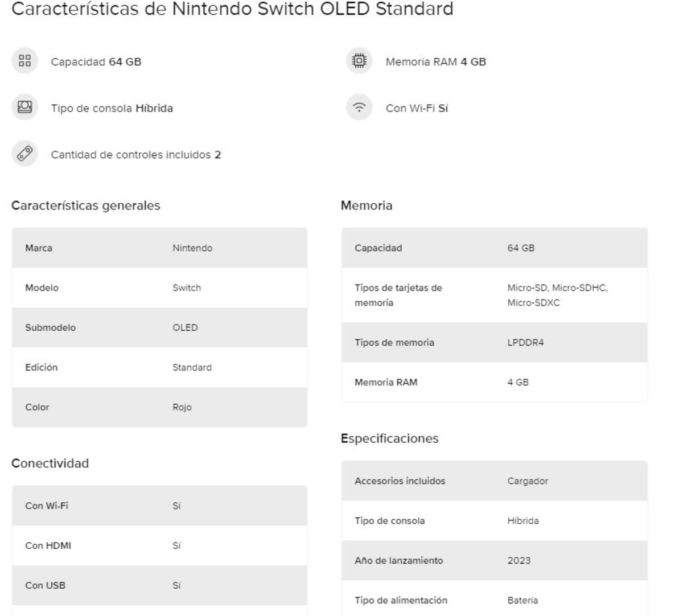Click the Tipos de tarjetas de memoria row

[494, 295]
